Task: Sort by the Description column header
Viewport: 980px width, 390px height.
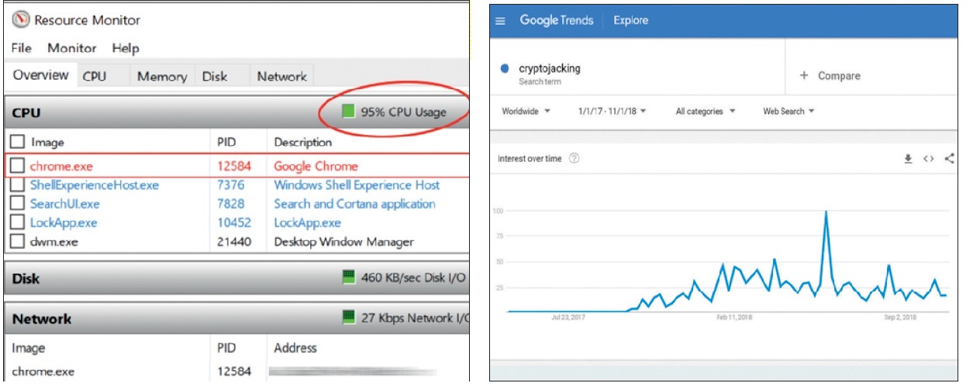Action: click(302, 142)
